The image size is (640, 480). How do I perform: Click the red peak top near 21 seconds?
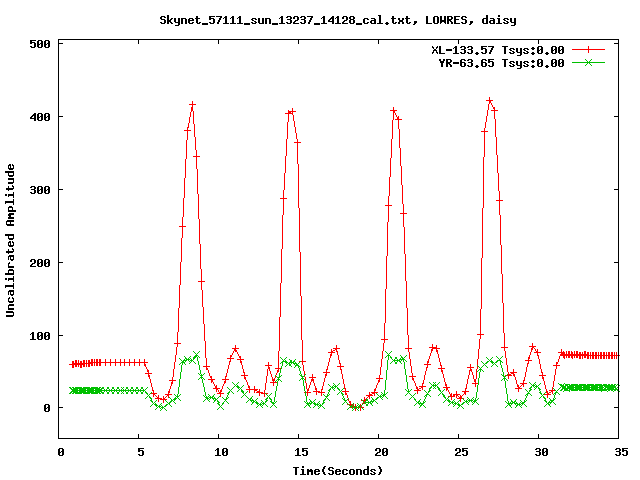click(393, 111)
